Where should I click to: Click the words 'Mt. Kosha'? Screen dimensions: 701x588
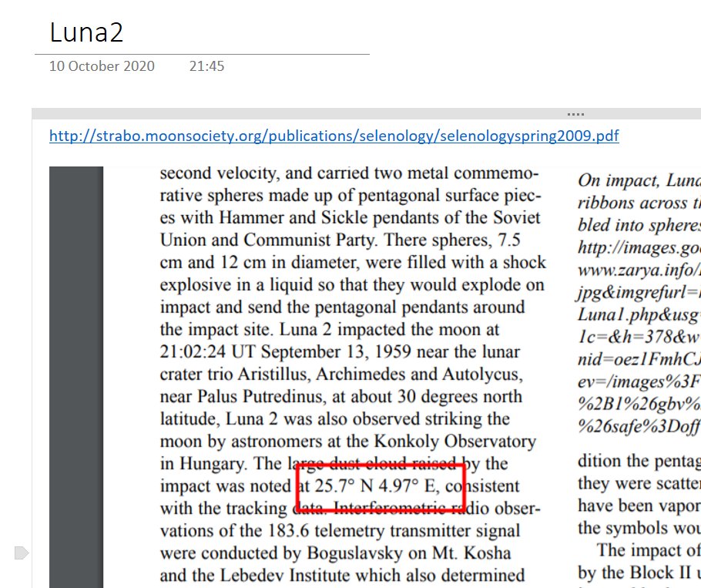tap(471, 553)
